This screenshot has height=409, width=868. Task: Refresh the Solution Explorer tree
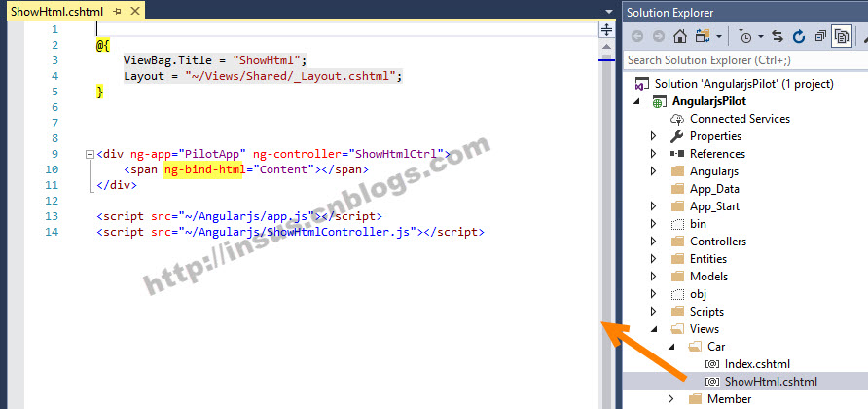[799, 37]
